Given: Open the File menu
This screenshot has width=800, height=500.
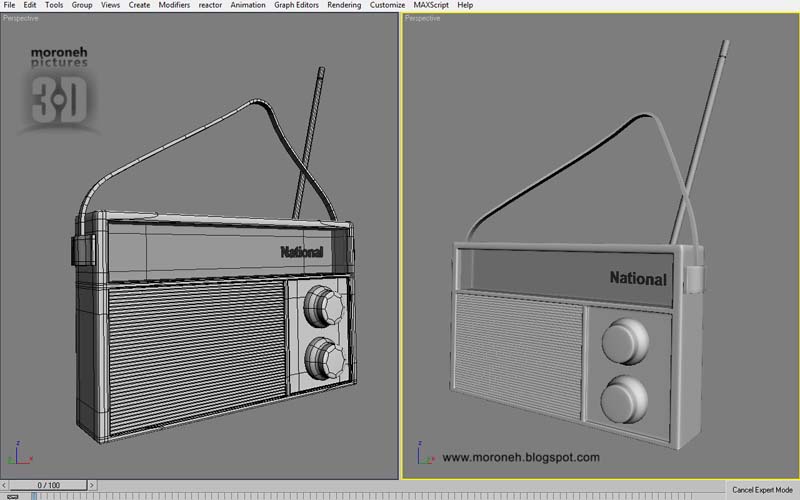Looking at the screenshot, I should pos(9,5).
